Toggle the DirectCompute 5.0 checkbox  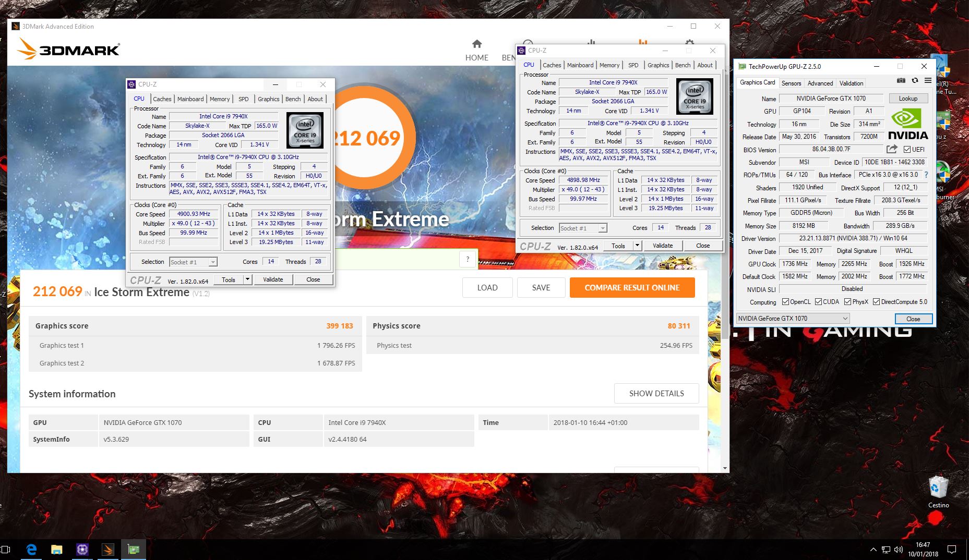coord(876,301)
